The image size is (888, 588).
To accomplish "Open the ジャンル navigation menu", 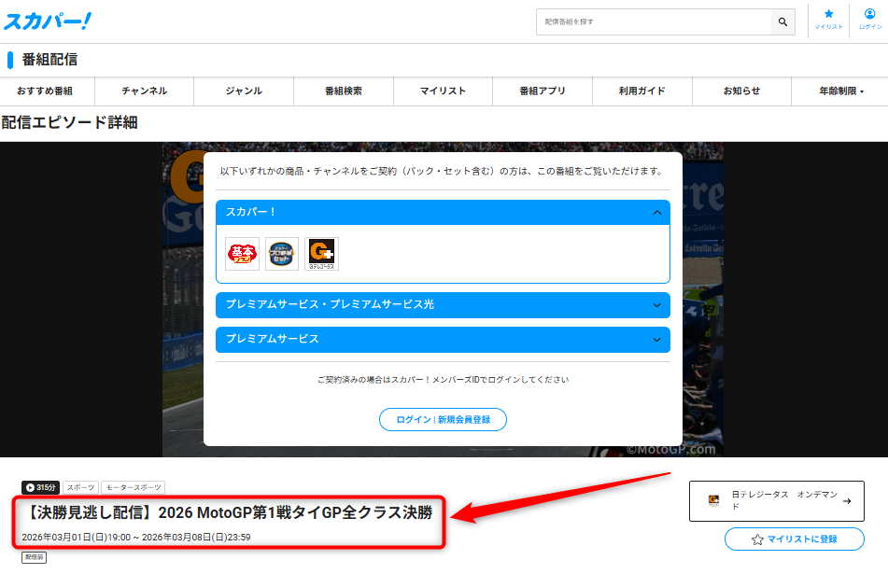I will [243, 91].
